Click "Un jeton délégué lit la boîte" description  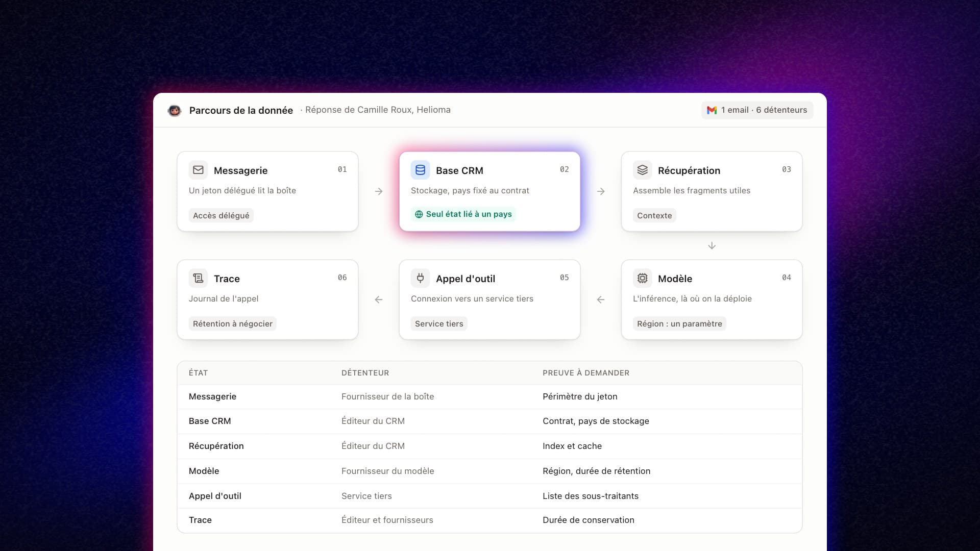[242, 190]
